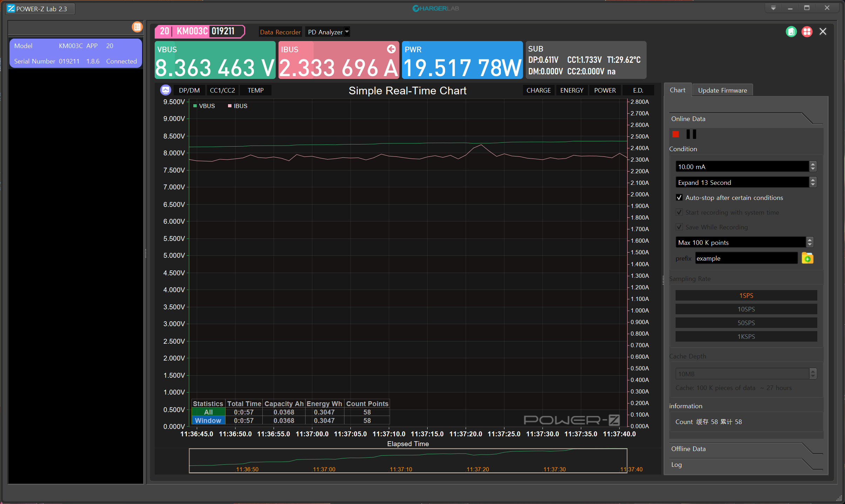Viewport: 845px width, 504px height.
Task: Open the Data Recorder tab
Action: [280, 32]
